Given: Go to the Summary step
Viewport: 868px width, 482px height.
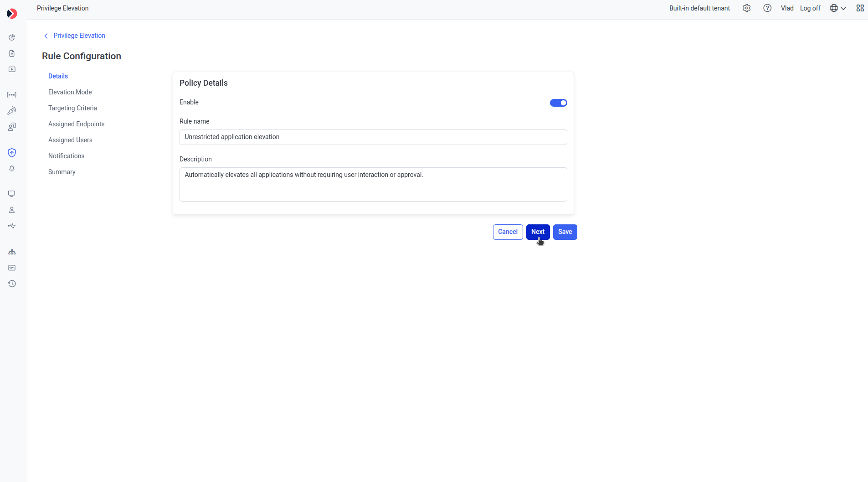Looking at the screenshot, I should pyautogui.click(x=62, y=172).
